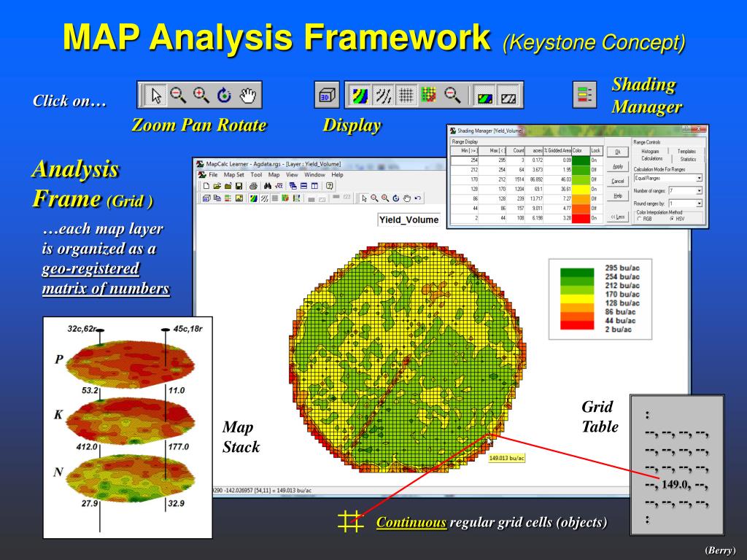The width and height of the screenshot is (747, 560).
Task: Toggle Lock for the 44 to 86 range row
Action: pos(597,208)
